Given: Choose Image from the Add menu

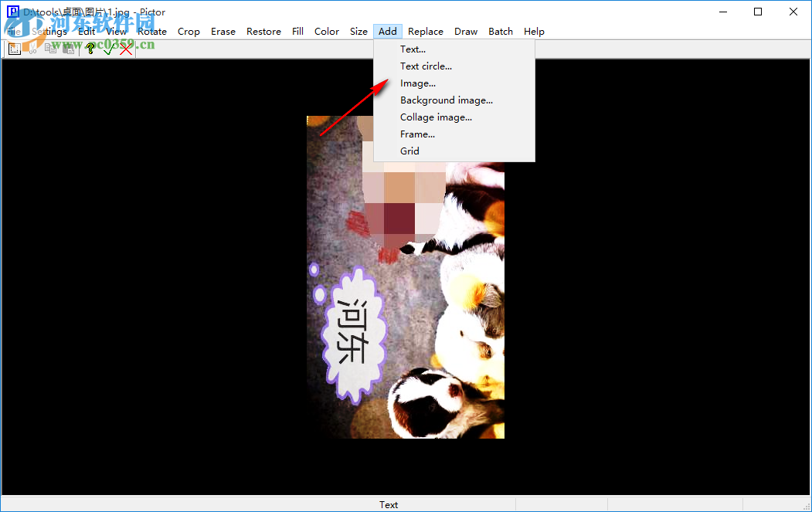Looking at the screenshot, I should click(417, 83).
